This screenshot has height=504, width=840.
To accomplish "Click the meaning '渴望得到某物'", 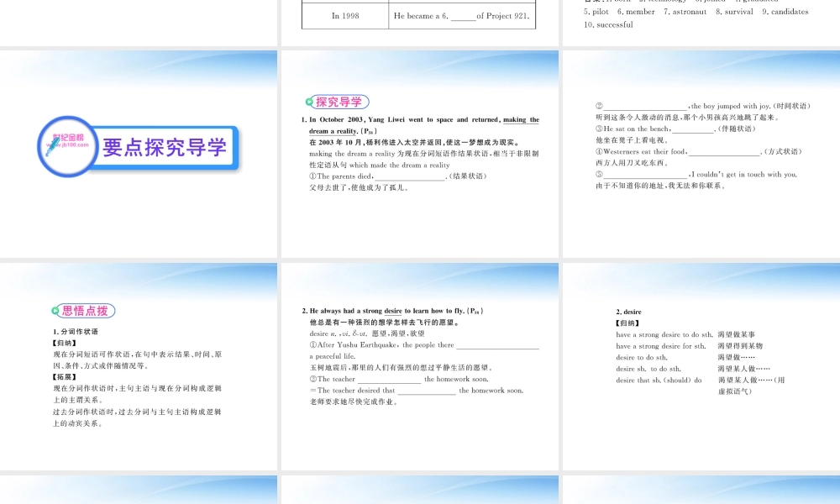I will (740, 346).
